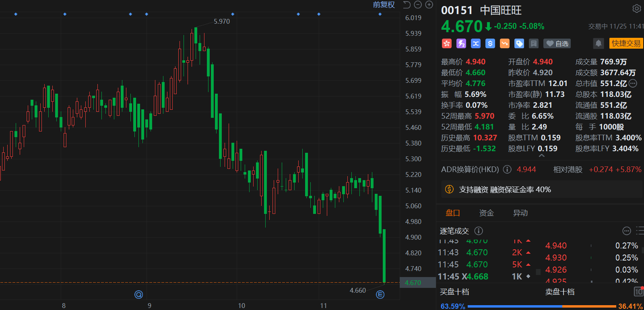Click the zoom in plus icon on chart
The image size is (644, 310).
coord(429,5)
